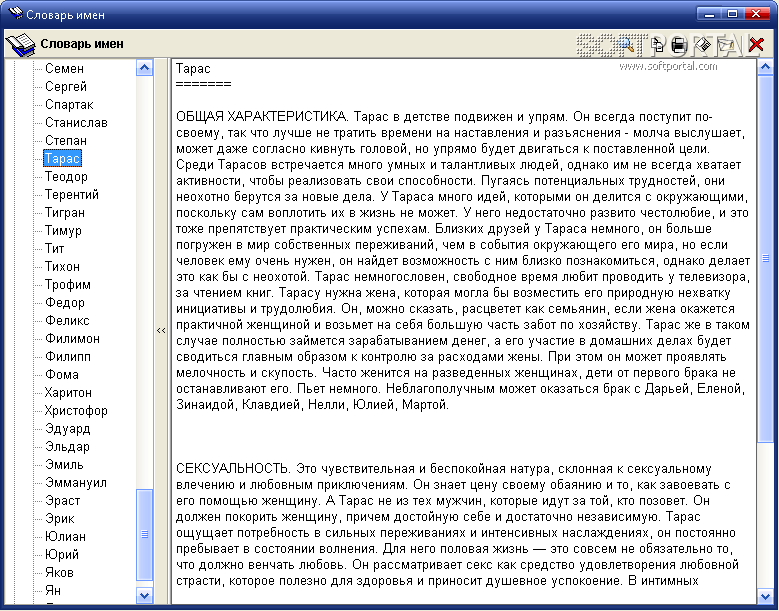
Task: Choose Фома from the list
Action: point(62,375)
